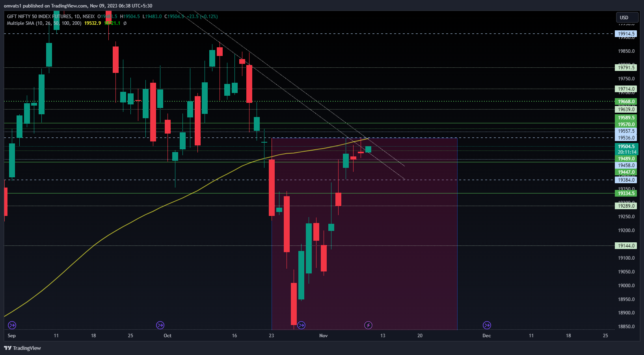Click the Sep label on the time axis
Image resolution: width=644 pixels, height=355 pixels.
click(12, 336)
